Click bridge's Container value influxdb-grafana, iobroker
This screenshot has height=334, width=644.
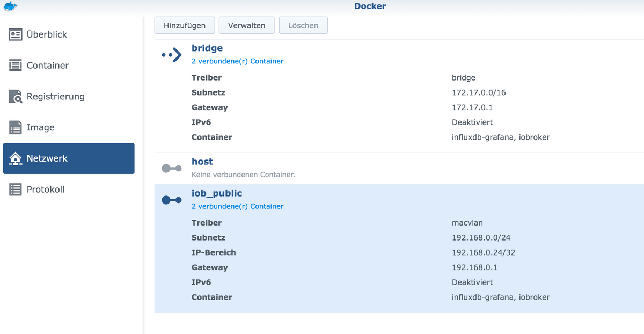point(501,137)
